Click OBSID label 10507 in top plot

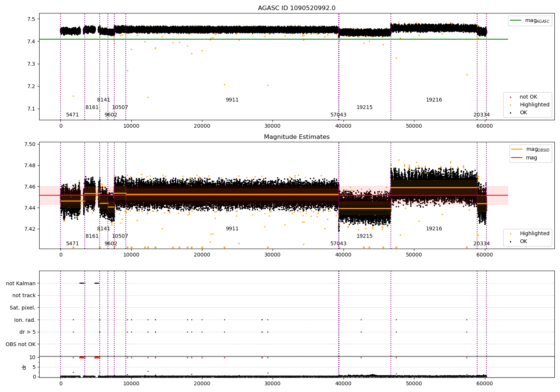click(x=120, y=108)
